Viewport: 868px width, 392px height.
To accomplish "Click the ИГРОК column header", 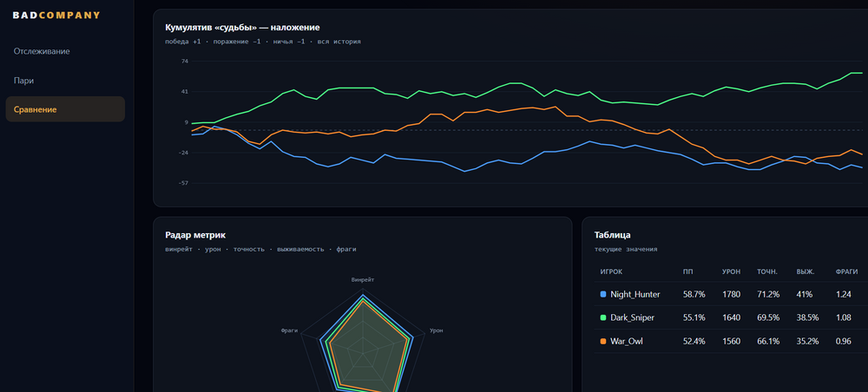I will point(611,272).
